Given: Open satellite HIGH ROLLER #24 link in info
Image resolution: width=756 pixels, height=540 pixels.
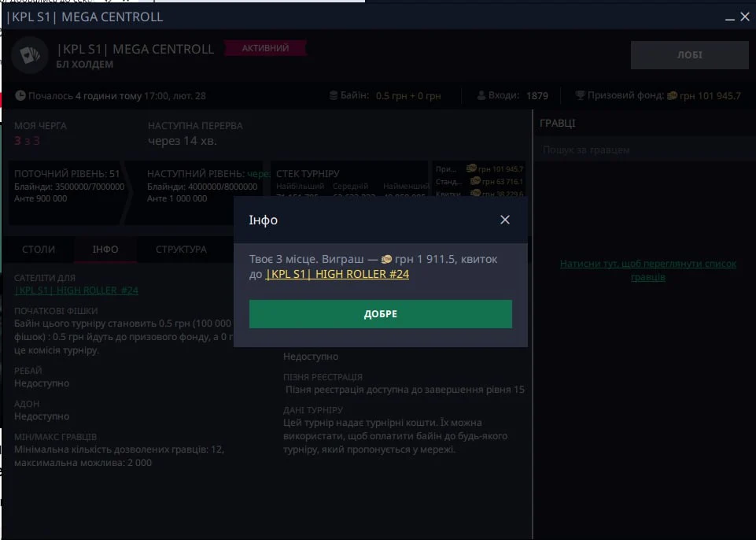Looking at the screenshot, I should click(x=77, y=290).
